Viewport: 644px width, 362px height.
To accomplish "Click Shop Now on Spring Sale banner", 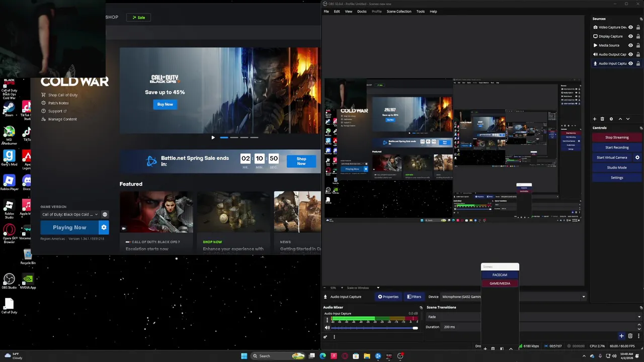I will click(301, 161).
